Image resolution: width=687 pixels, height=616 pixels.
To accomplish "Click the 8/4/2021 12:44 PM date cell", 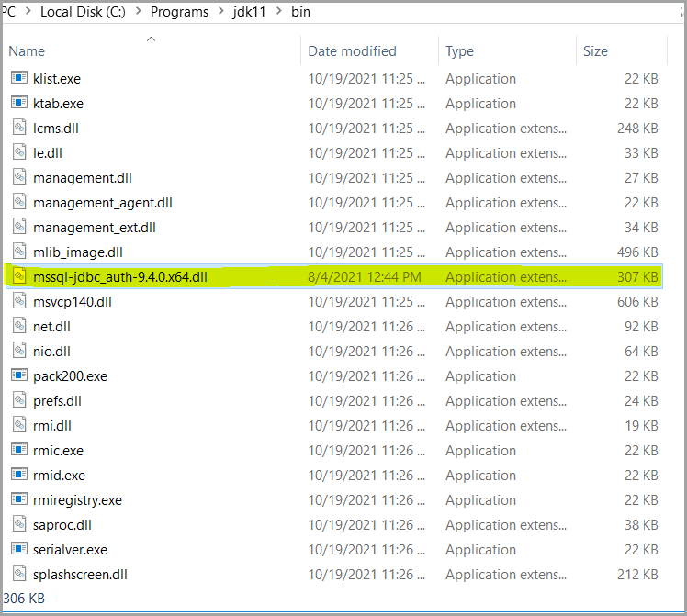I will pos(364,277).
